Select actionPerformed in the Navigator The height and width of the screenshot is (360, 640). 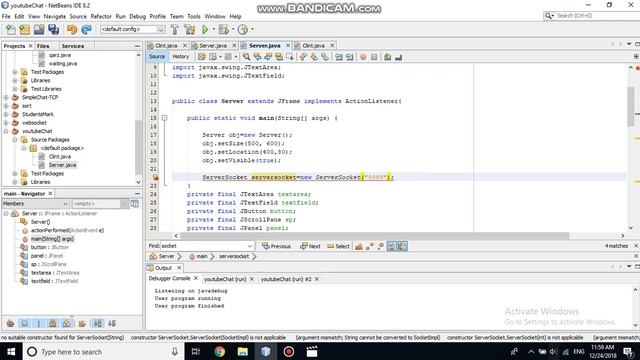(67, 231)
